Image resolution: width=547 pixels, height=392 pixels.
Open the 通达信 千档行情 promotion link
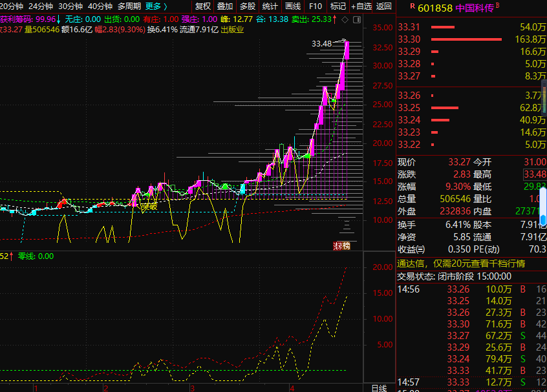[x=462, y=263]
